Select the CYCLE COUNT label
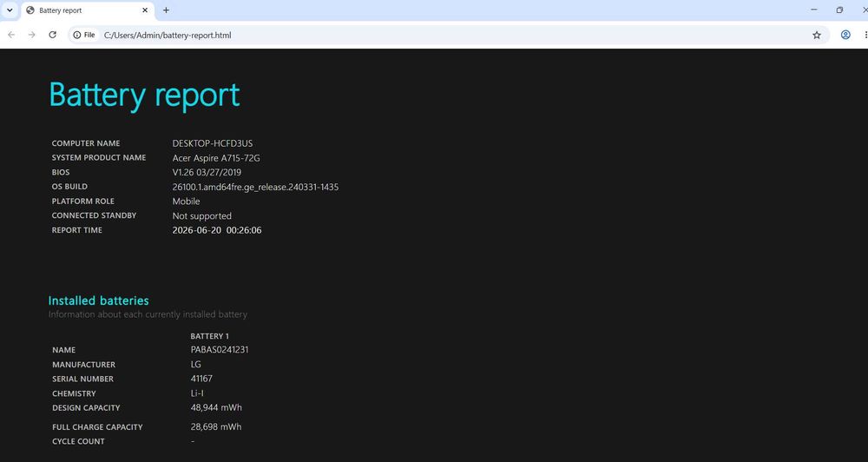Image resolution: width=868 pixels, height=462 pixels. pyautogui.click(x=78, y=441)
